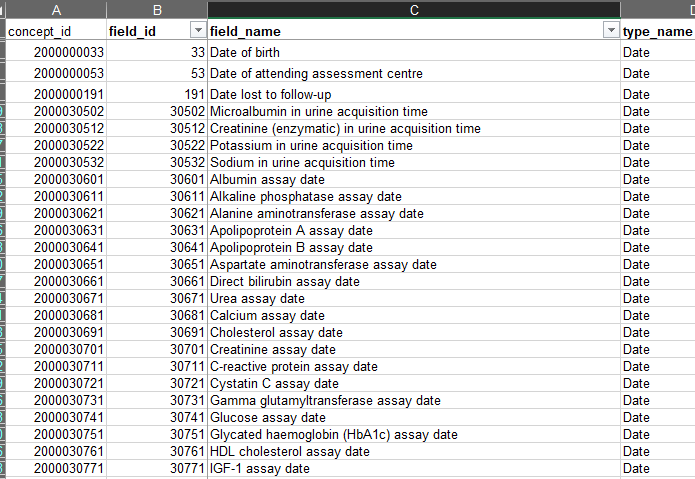Select column A header
Viewport: 695px width, 479px height.
pyautogui.click(x=56, y=10)
